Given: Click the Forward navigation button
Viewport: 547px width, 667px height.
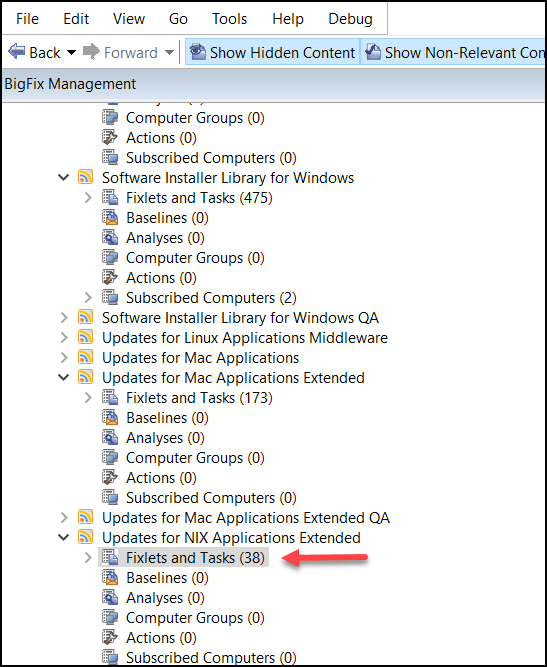Looking at the screenshot, I should [x=120, y=52].
